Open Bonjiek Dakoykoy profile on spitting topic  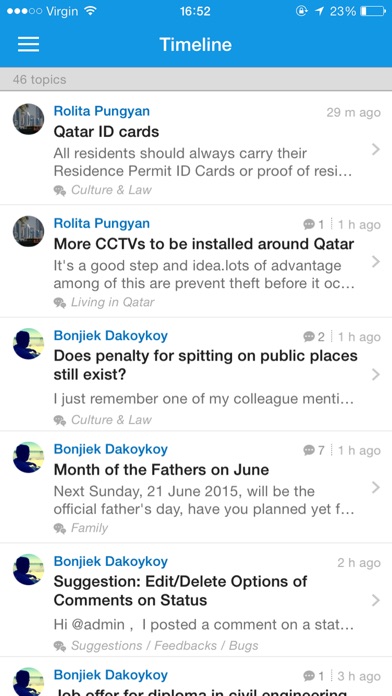click(x=111, y=336)
